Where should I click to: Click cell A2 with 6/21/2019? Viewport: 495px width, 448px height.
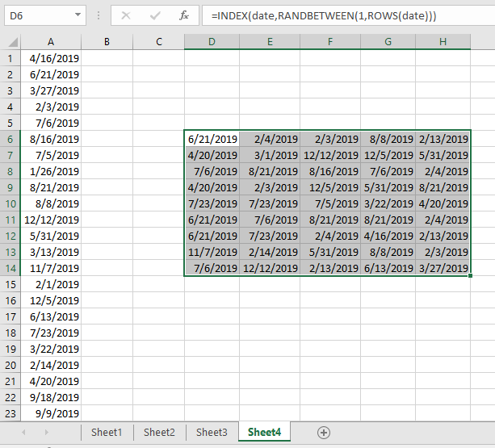(51, 74)
